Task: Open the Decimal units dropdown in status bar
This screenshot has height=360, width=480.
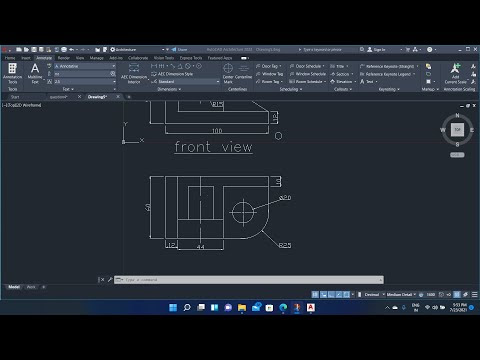Action: click(x=374, y=294)
